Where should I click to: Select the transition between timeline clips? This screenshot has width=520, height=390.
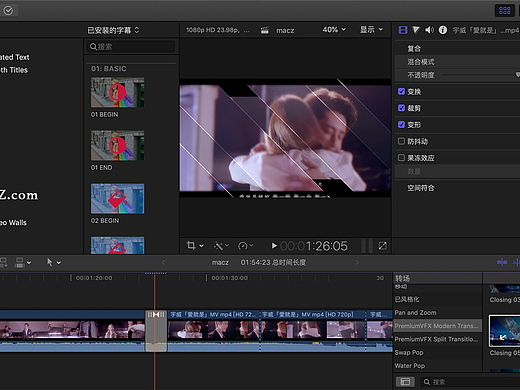[156, 331]
